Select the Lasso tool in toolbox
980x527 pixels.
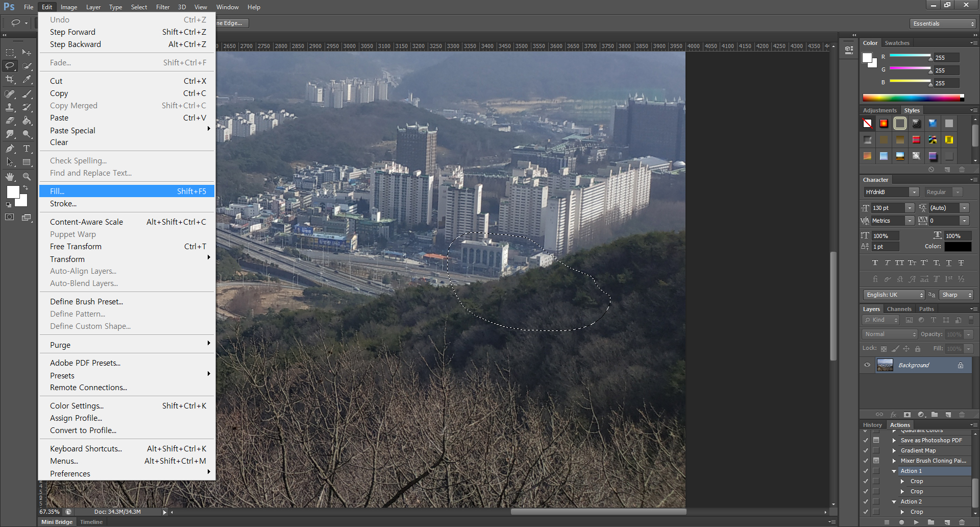click(10, 66)
